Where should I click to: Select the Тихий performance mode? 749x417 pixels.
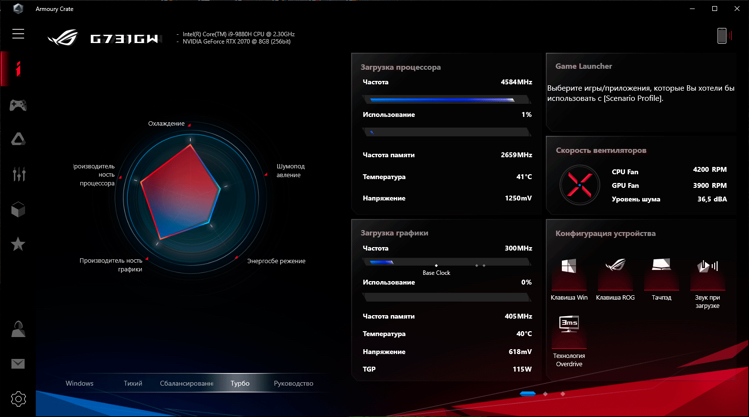(x=133, y=383)
